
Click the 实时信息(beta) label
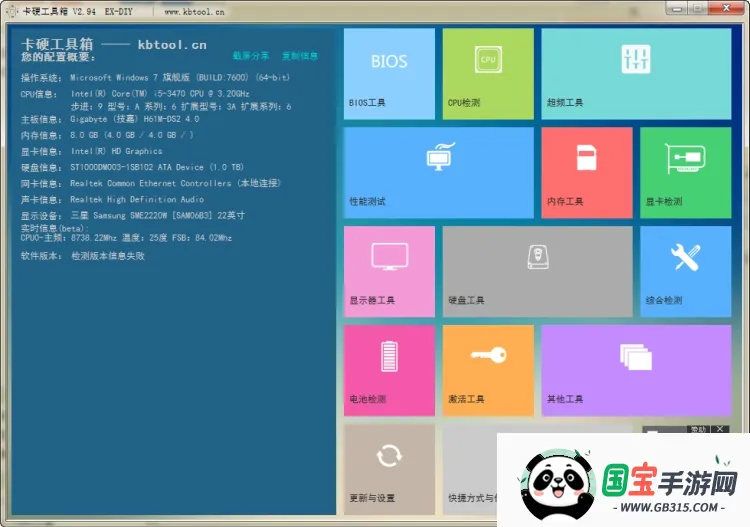(55, 228)
